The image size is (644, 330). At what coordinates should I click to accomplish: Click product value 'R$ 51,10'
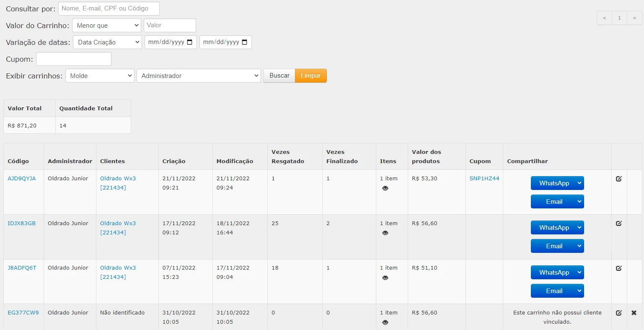(424, 268)
